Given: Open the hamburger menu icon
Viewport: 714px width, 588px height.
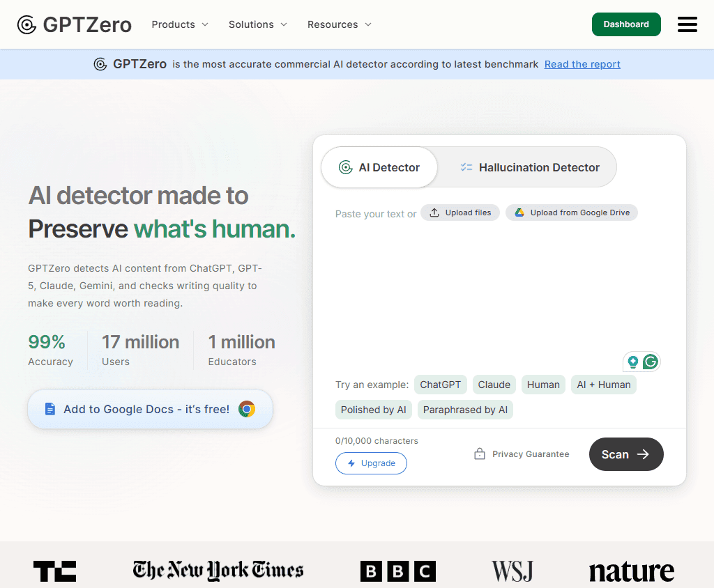Looking at the screenshot, I should tap(687, 24).
